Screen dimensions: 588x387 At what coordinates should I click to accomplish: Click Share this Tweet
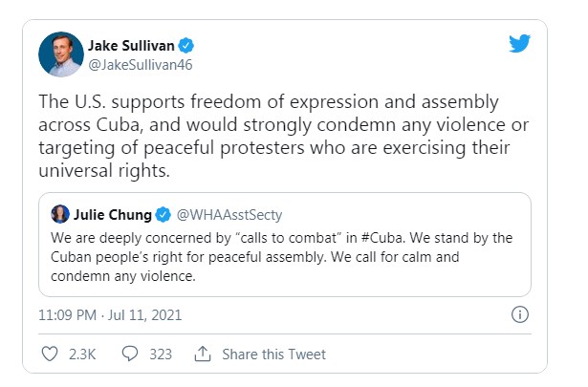click(273, 354)
